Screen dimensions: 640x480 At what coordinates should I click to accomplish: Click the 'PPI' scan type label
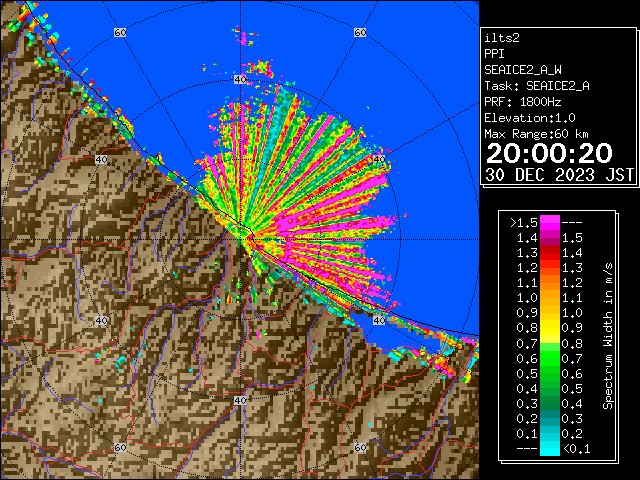point(494,54)
